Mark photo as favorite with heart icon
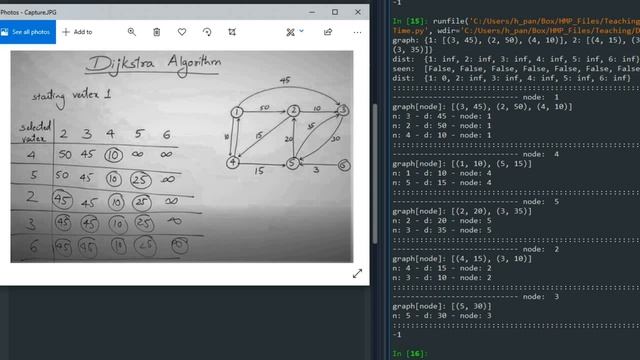This screenshot has width=640, height=360. (x=182, y=32)
